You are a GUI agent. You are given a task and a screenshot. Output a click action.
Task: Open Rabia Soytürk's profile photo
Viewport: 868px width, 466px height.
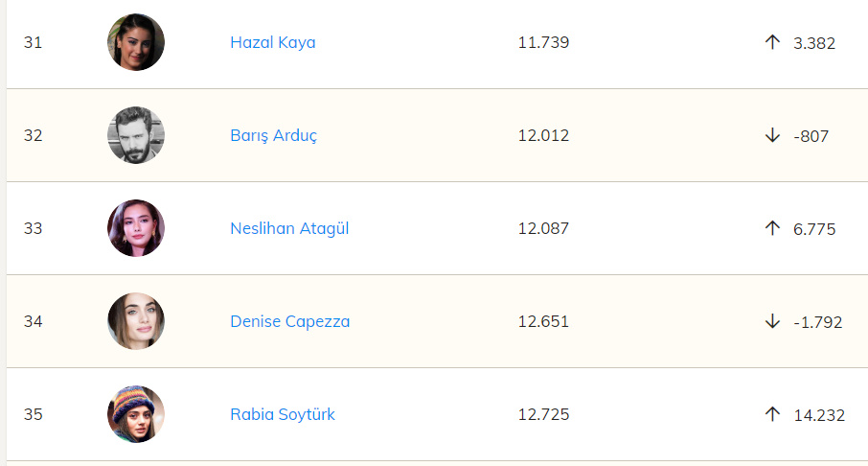(136, 414)
